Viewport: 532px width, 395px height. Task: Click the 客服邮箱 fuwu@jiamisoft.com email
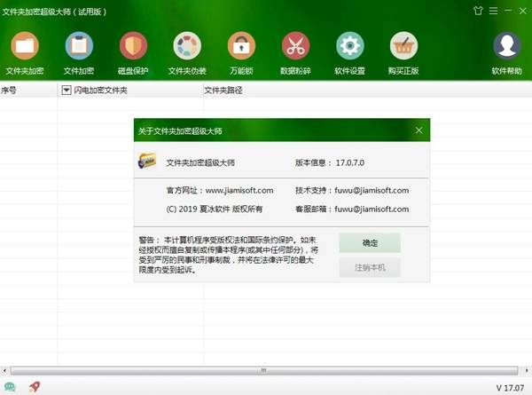click(x=372, y=209)
